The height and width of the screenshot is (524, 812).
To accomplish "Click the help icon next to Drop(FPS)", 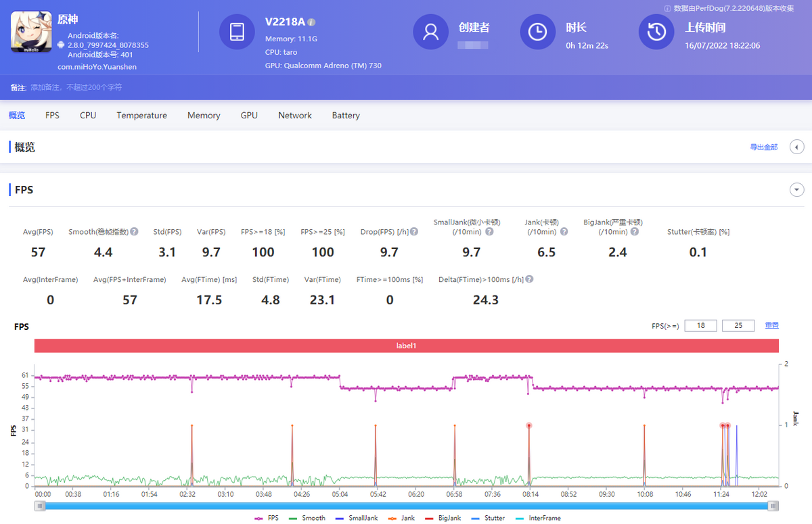I will pyautogui.click(x=413, y=231).
